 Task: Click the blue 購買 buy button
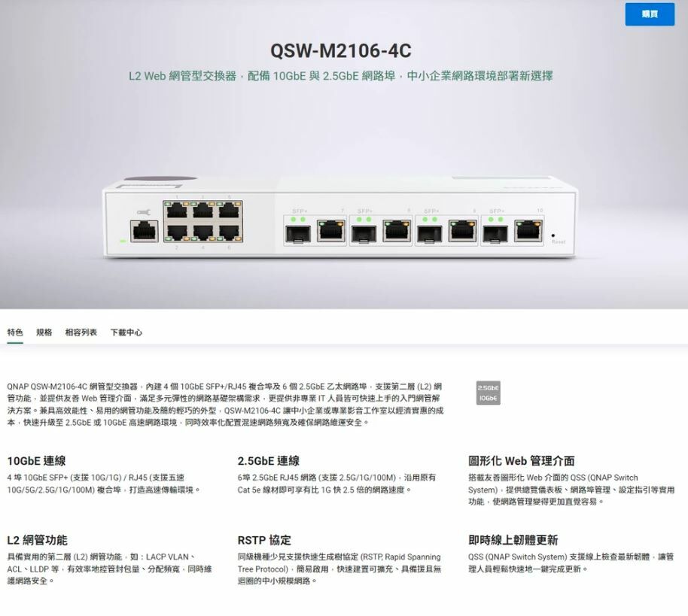coord(650,14)
